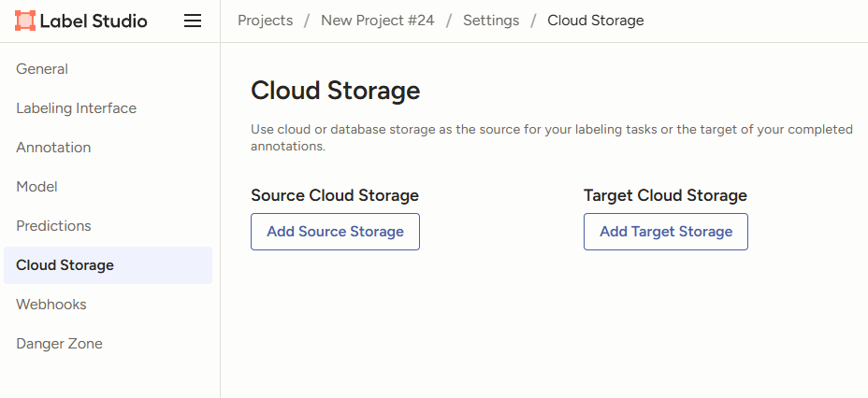Open the General settings section
The width and height of the screenshot is (868, 398).
coord(42,69)
